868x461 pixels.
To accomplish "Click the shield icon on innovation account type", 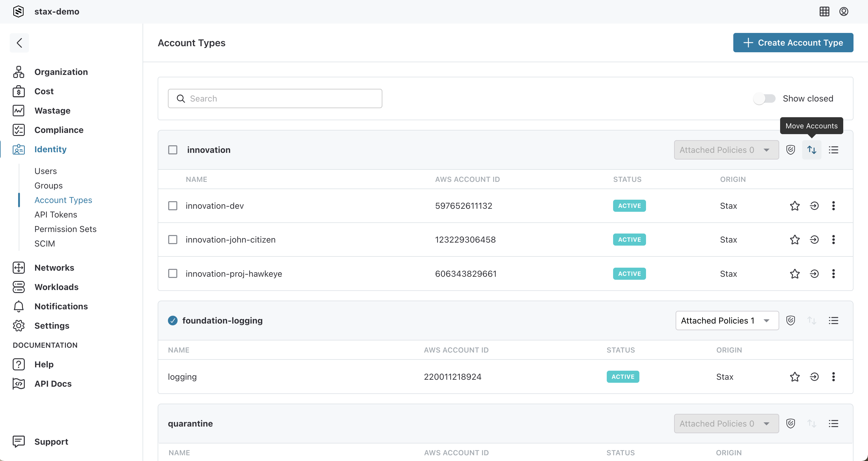I will [790, 150].
